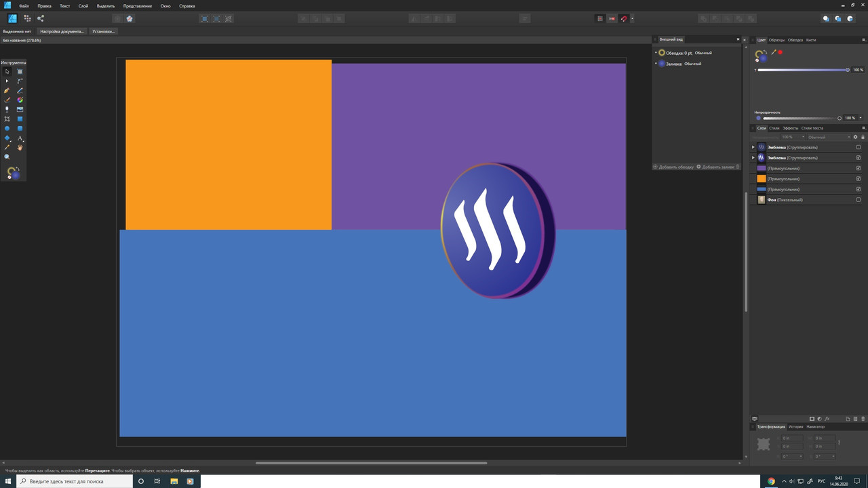868x488 pixels.
Task: Switch to Pixel persona
Action: point(27,18)
